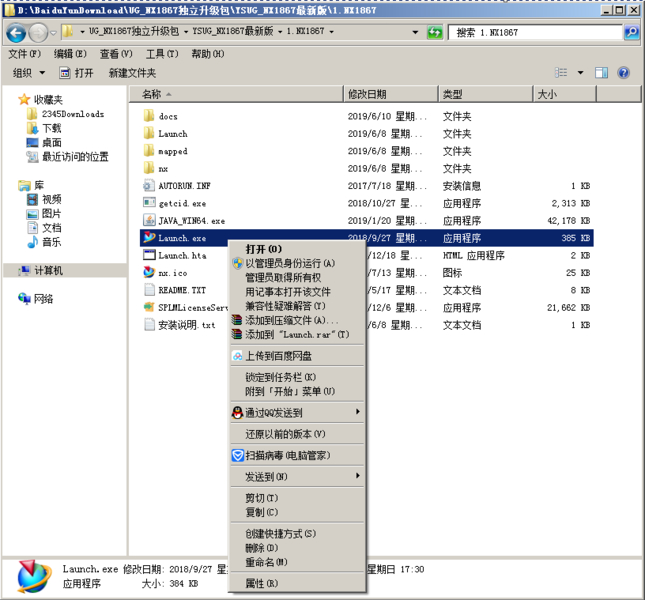Open the 编辑(E) menu
Viewport: 645px width, 600px height.
[x=70, y=54]
